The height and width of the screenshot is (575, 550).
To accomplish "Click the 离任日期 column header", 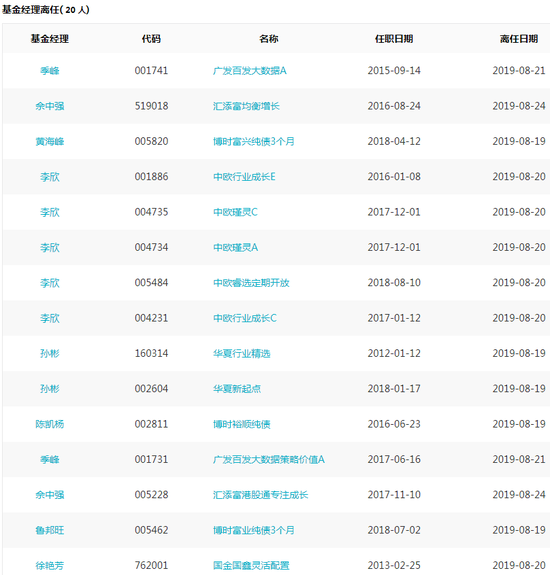I will point(519,39).
